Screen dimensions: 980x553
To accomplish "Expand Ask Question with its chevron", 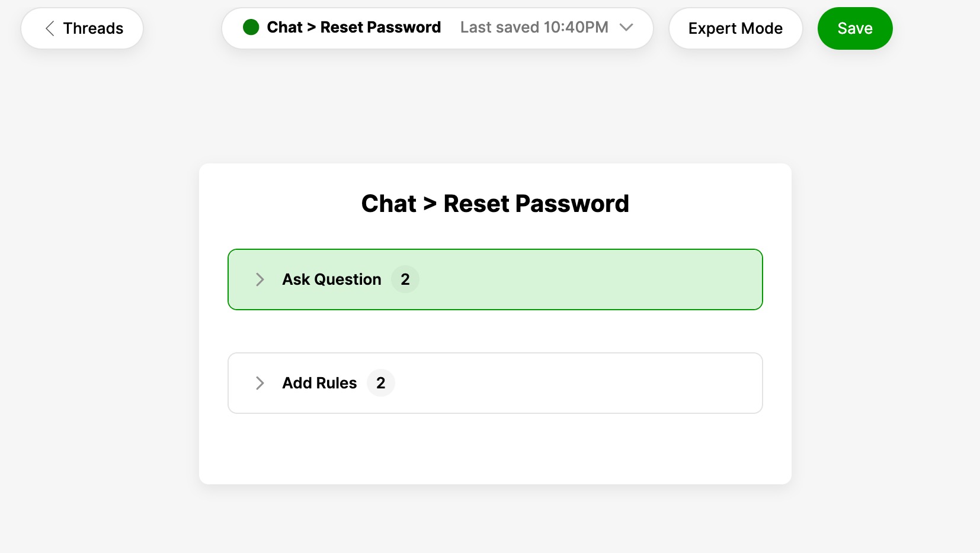I will click(x=260, y=279).
